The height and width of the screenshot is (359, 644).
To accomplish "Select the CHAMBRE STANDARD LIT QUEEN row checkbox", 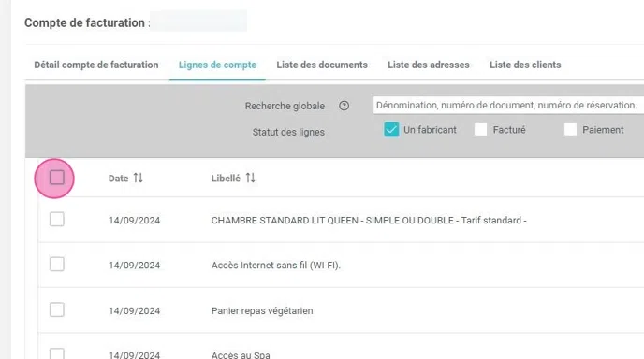I will [x=57, y=220].
